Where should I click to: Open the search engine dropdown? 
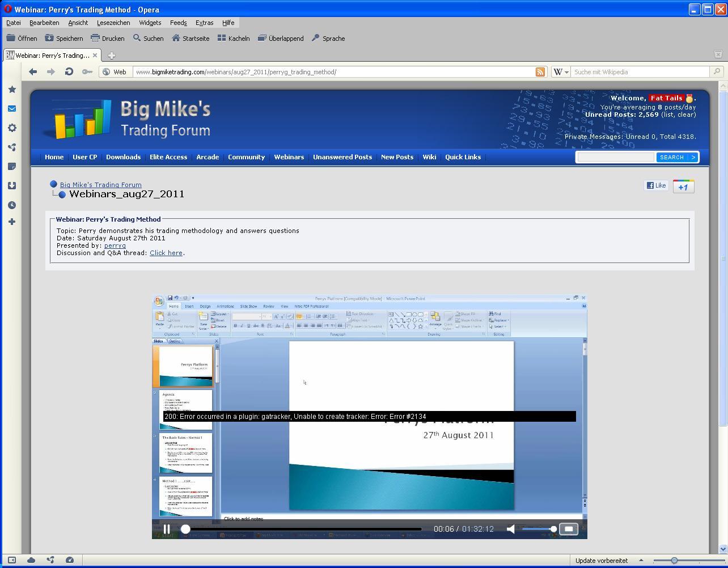(561, 72)
